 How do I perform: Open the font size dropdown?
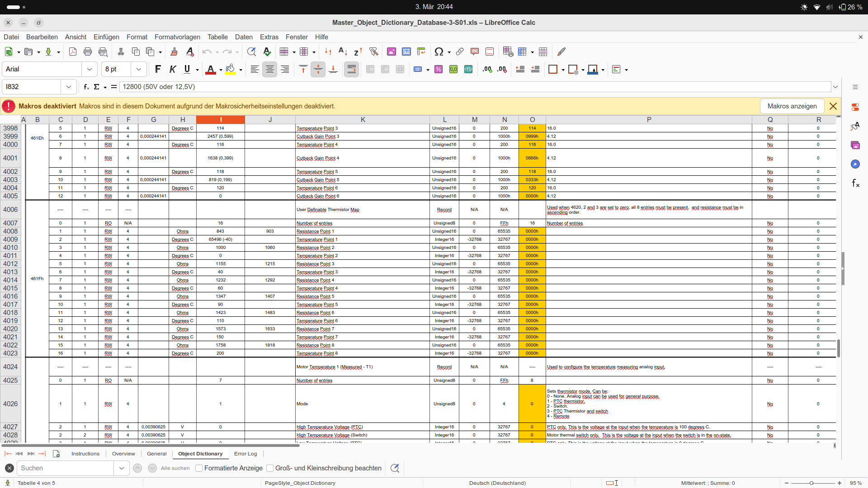(x=138, y=69)
